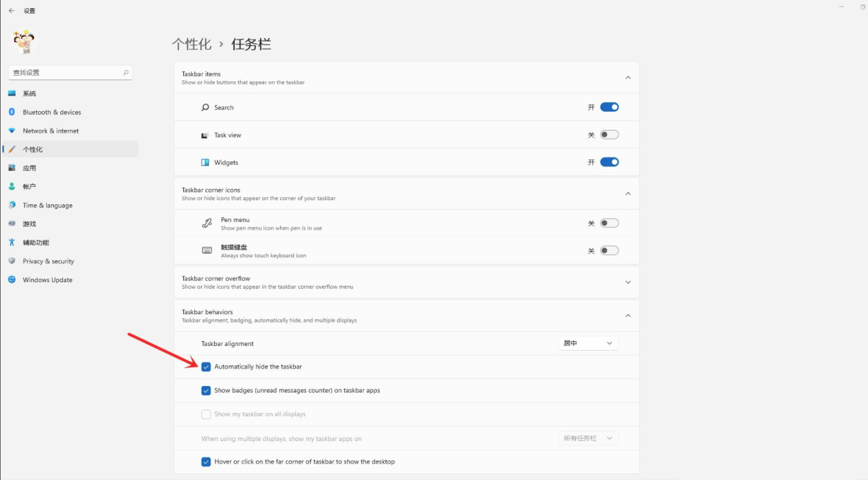This screenshot has height=480, width=868.
Task: Click the Widgets icon
Action: click(x=206, y=162)
